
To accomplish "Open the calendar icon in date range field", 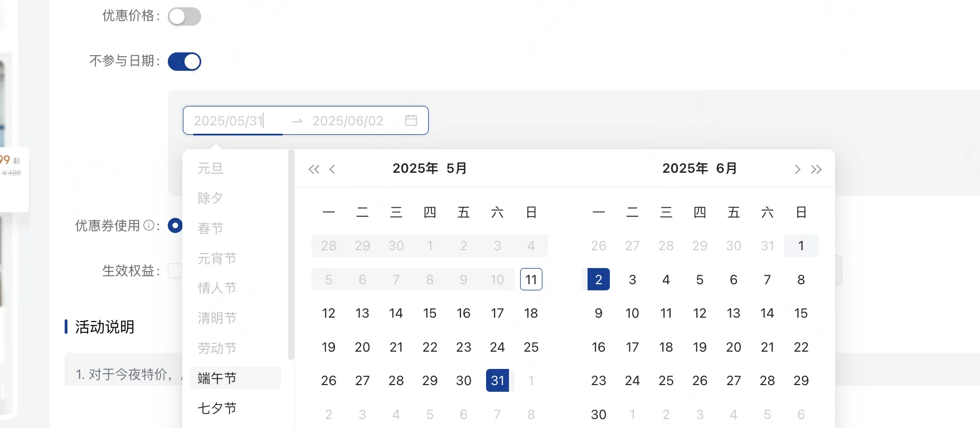I will click(x=411, y=120).
